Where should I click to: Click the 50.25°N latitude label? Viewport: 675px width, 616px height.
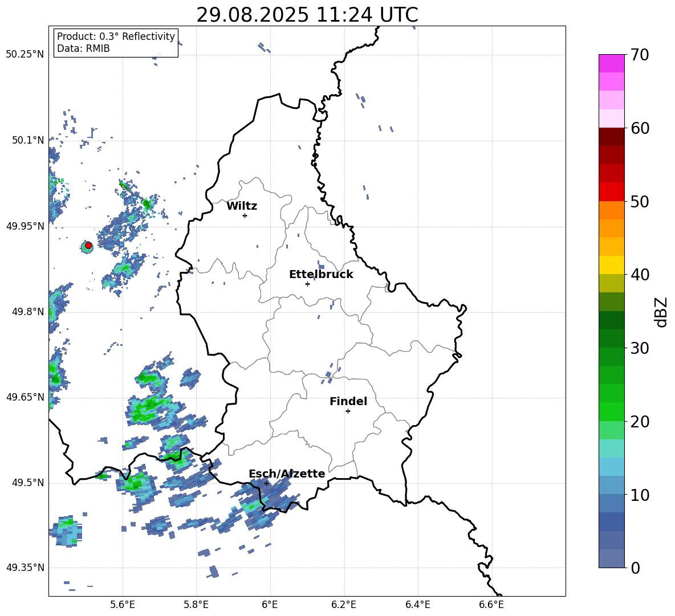coord(25,55)
